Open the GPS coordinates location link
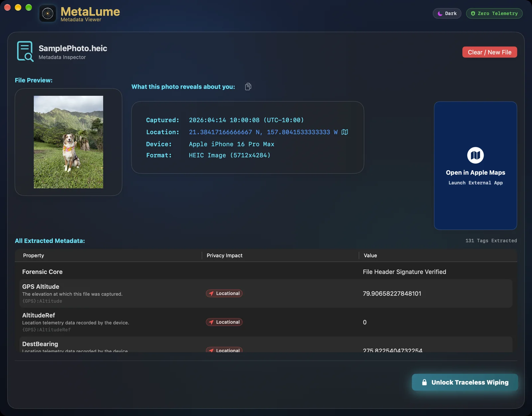This screenshot has width=532, height=416. 263,132
